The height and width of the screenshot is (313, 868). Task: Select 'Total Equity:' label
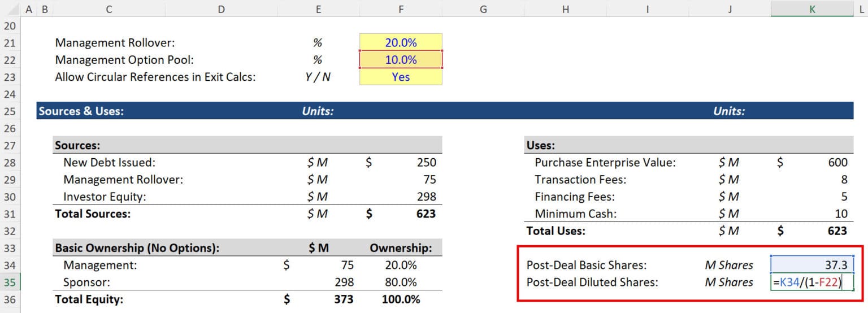click(89, 299)
